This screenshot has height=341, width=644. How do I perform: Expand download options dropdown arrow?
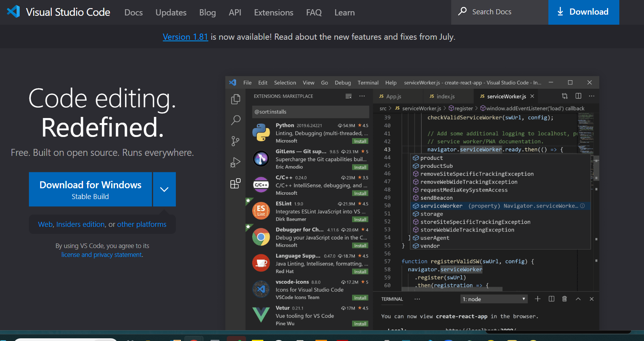[x=164, y=189]
